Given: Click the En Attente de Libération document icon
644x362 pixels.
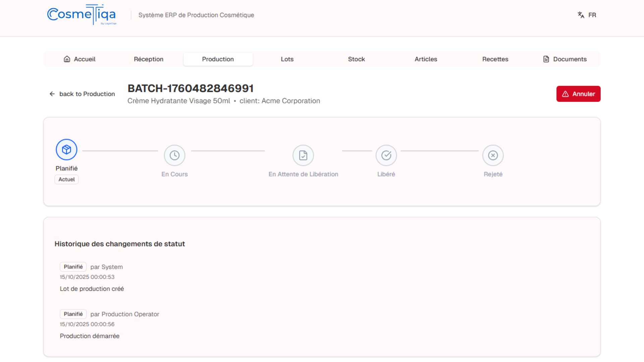Looking at the screenshot, I should coord(303,155).
